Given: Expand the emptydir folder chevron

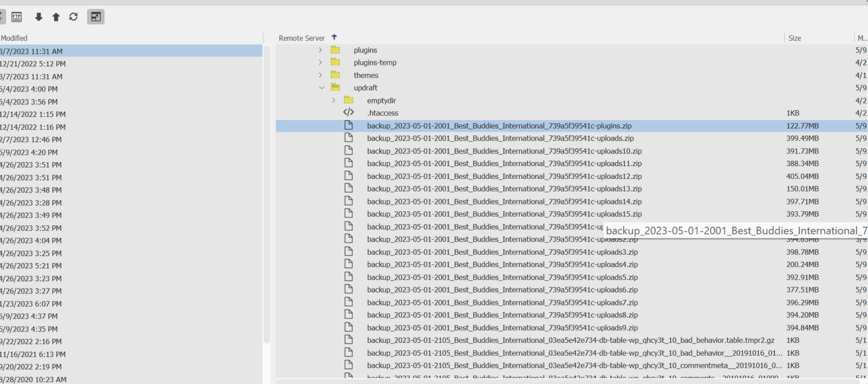Looking at the screenshot, I should 333,101.
